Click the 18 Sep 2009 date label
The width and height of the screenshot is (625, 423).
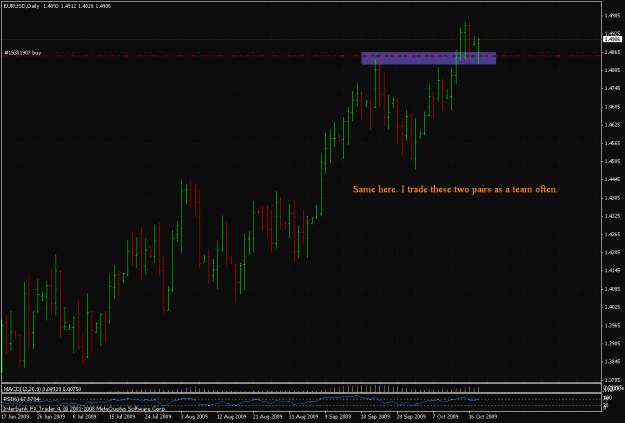pos(375,417)
